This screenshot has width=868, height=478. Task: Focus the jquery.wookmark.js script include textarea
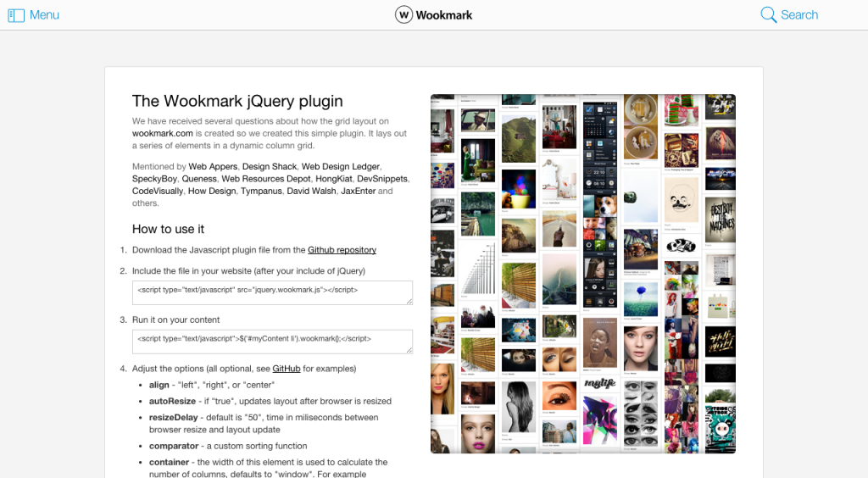272,292
